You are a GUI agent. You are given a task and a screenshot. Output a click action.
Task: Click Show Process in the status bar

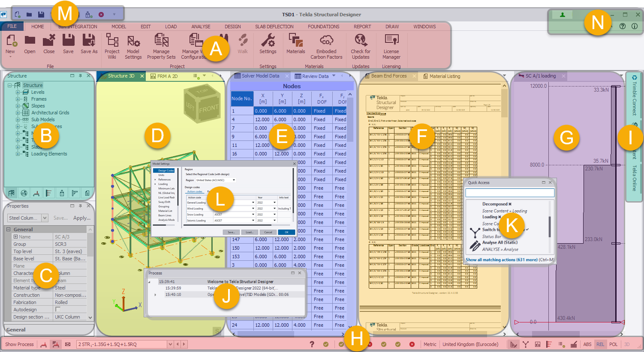19,344
